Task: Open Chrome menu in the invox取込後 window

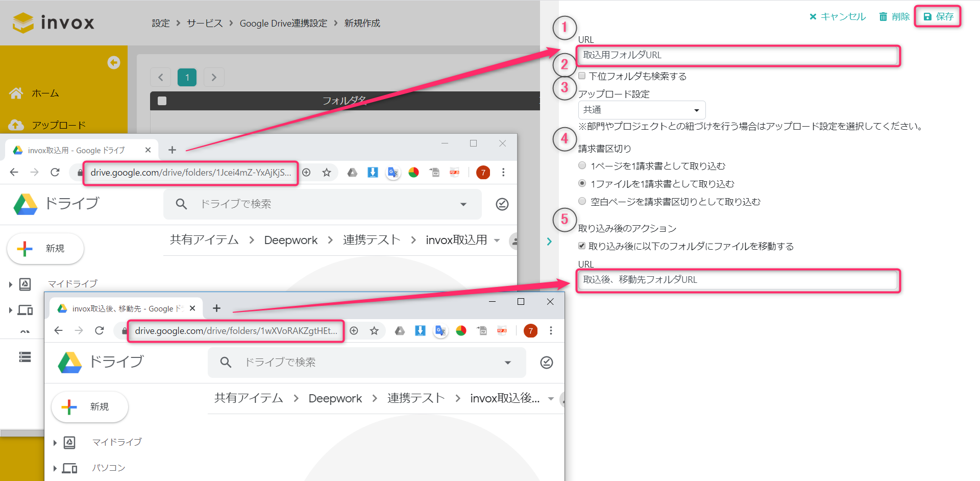Action: point(551,331)
